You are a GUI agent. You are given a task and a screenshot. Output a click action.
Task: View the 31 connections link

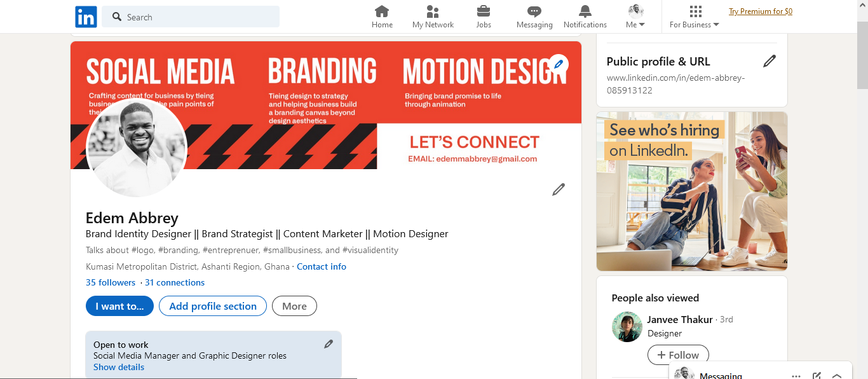175,282
